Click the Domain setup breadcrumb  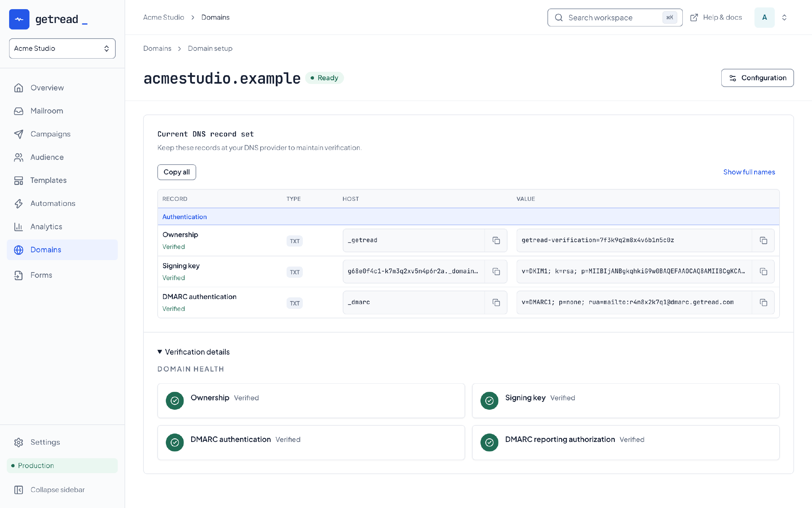pyautogui.click(x=210, y=48)
